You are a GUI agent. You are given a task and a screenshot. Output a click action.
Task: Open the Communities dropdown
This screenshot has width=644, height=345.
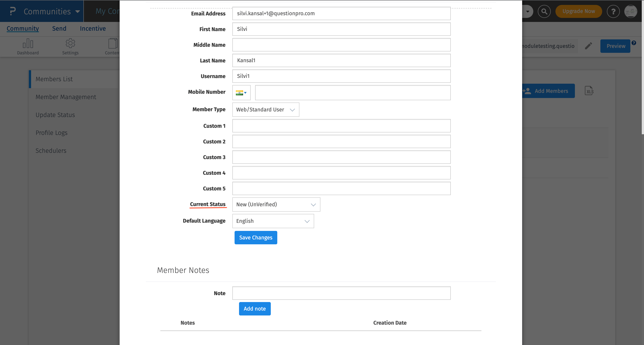pyautogui.click(x=49, y=11)
